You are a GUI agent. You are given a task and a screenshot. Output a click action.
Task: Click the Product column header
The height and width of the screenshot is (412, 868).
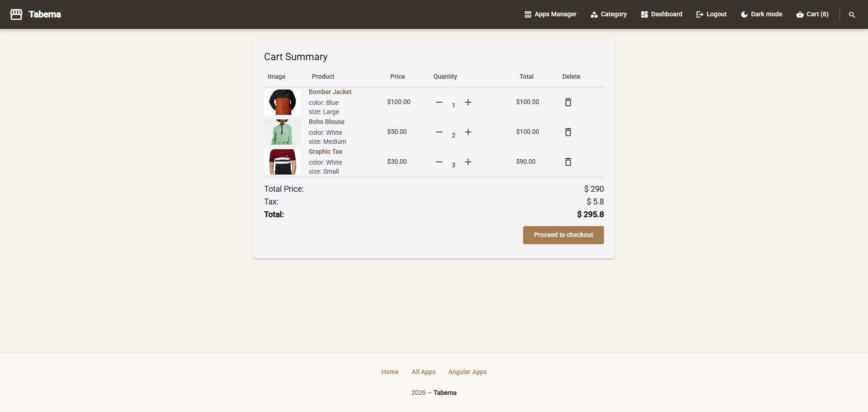(323, 76)
